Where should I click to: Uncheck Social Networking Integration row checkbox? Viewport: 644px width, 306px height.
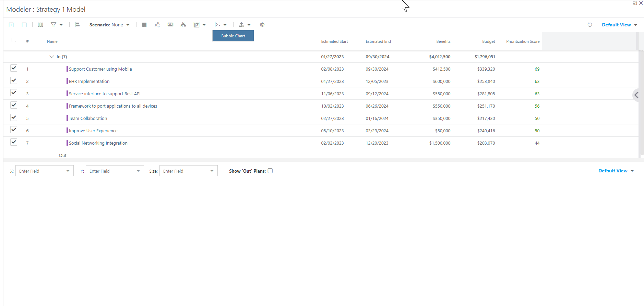point(14,142)
